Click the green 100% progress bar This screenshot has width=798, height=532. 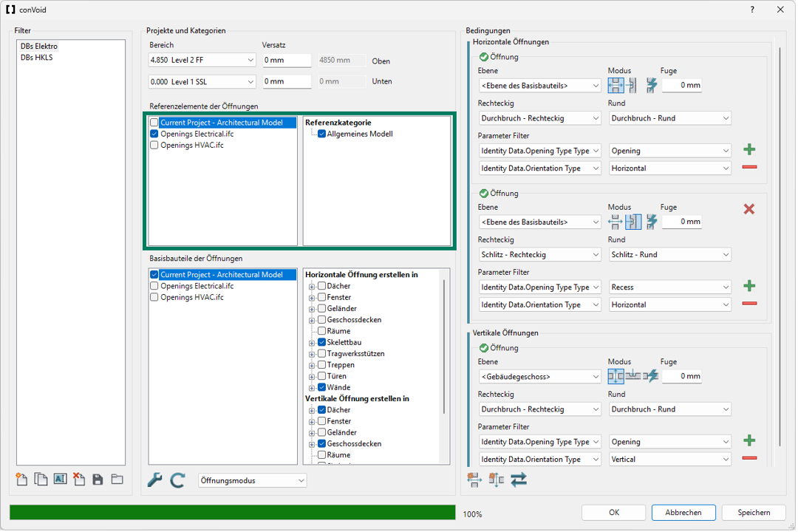pos(233,513)
